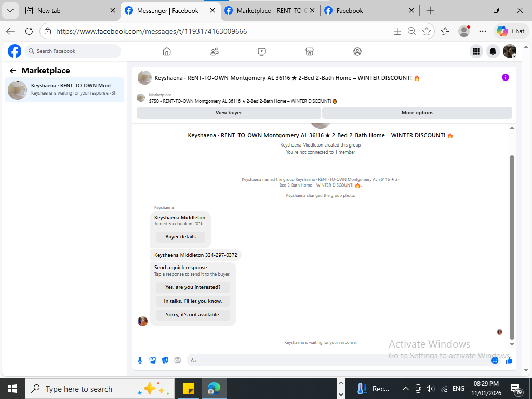Close the Messenger | Facebook tab

[212, 10]
